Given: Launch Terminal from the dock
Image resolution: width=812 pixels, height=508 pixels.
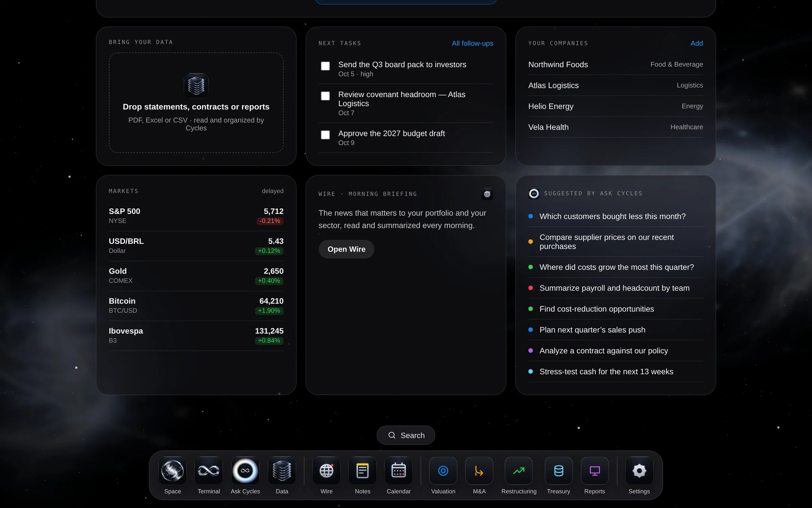Looking at the screenshot, I should tap(208, 470).
